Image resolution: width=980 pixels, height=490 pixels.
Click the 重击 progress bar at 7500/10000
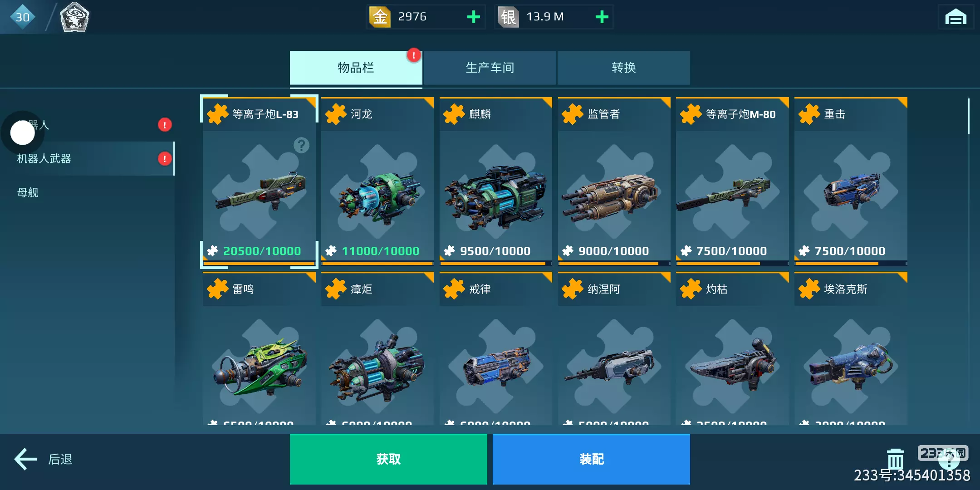tap(851, 263)
